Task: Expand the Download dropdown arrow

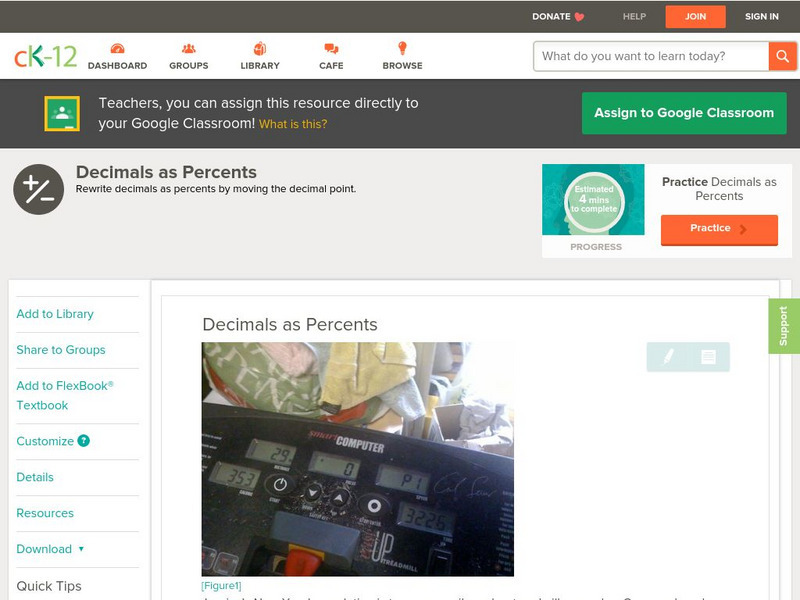Action: 81,549
